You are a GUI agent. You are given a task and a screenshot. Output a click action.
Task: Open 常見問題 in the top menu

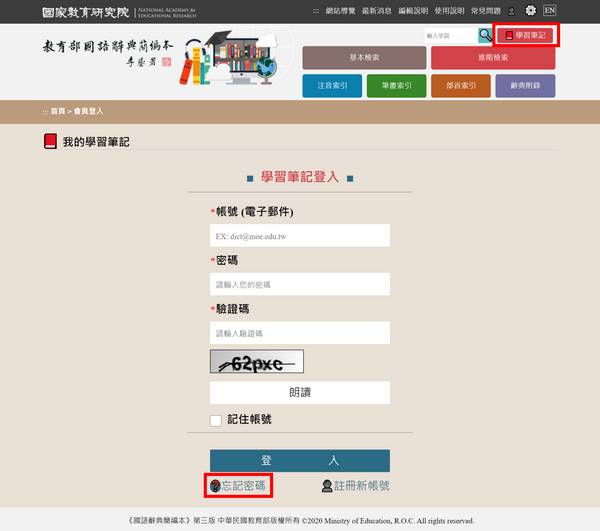pyautogui.click(x=486, y=11)
